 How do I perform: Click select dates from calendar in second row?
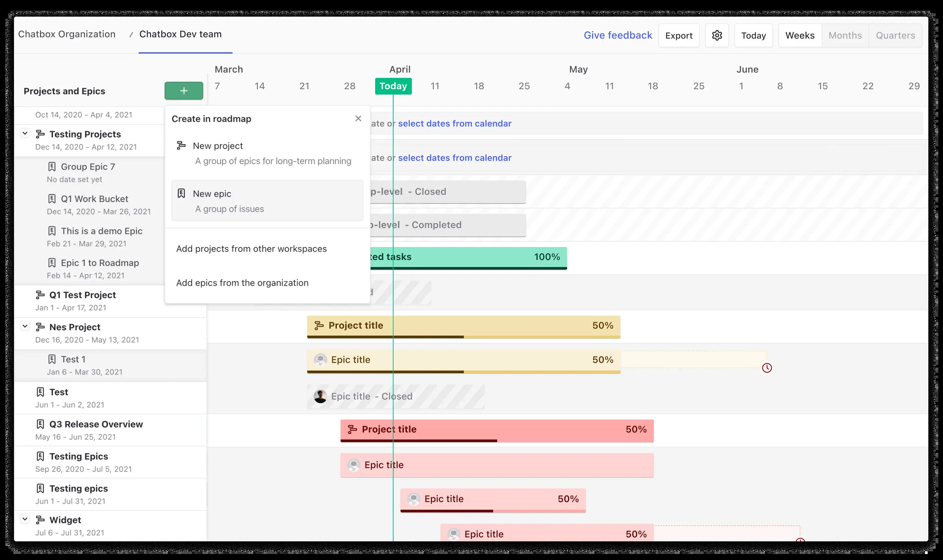tap(455, 158)
